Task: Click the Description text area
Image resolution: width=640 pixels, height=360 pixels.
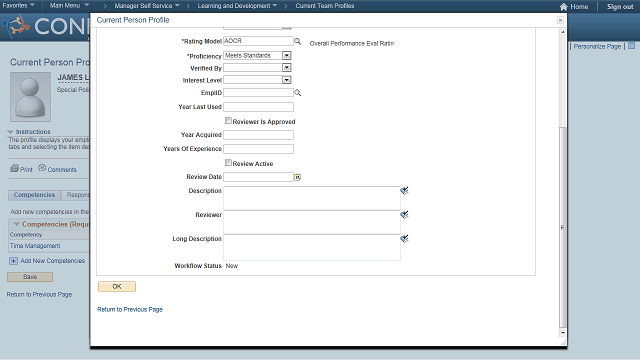Action: 312,198
